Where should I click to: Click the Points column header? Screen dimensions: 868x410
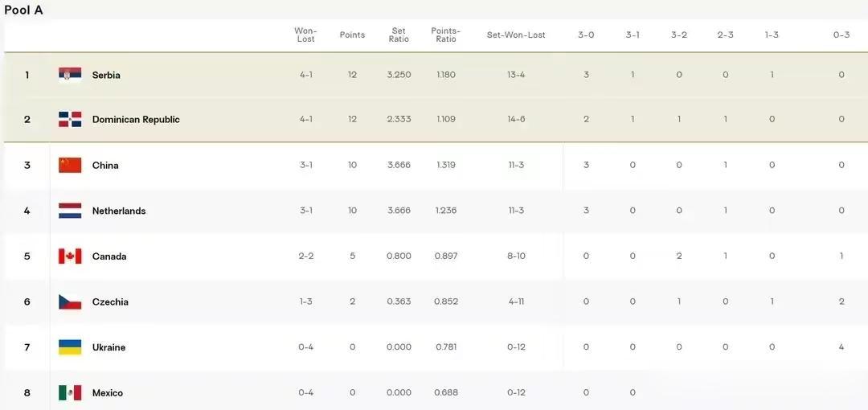click(x=353, y=35)
